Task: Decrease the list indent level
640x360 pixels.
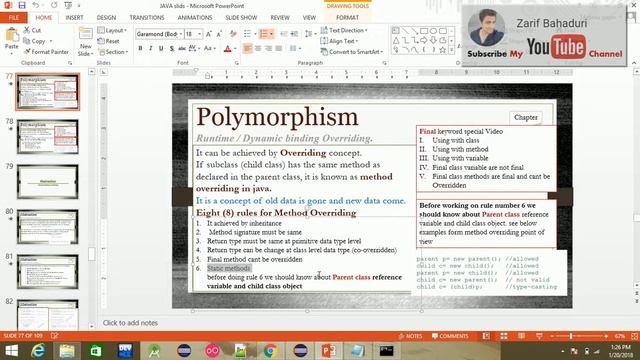Action: tap(284, 34)
